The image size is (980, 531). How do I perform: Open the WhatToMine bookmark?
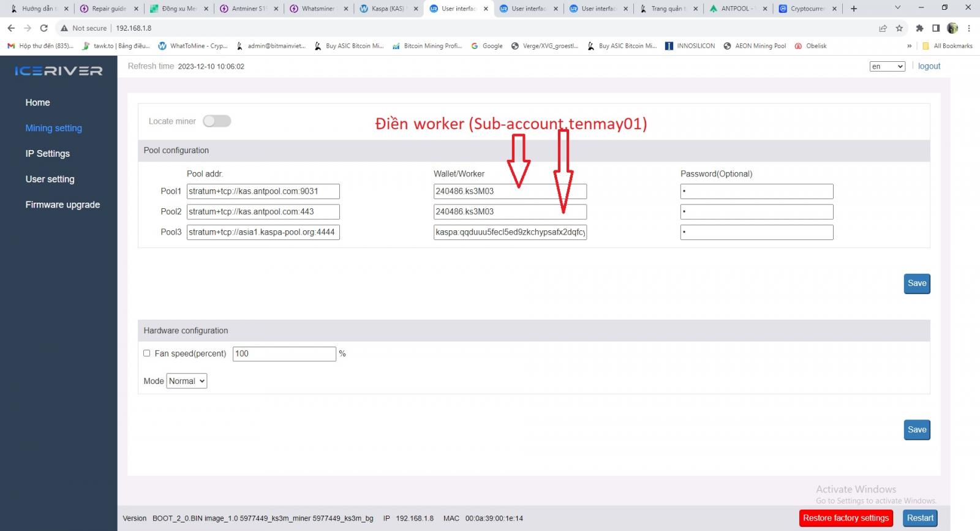point(193,46)
